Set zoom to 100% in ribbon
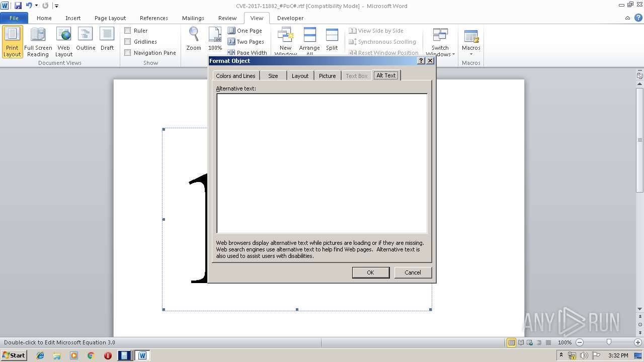Viewport: 644px width, 362px height. 215,39
